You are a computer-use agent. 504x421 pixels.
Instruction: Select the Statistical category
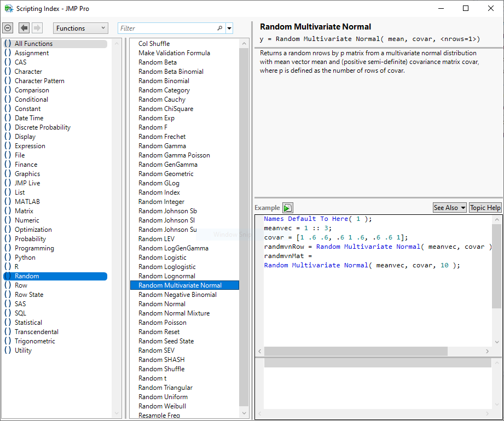tap(28, 323)
